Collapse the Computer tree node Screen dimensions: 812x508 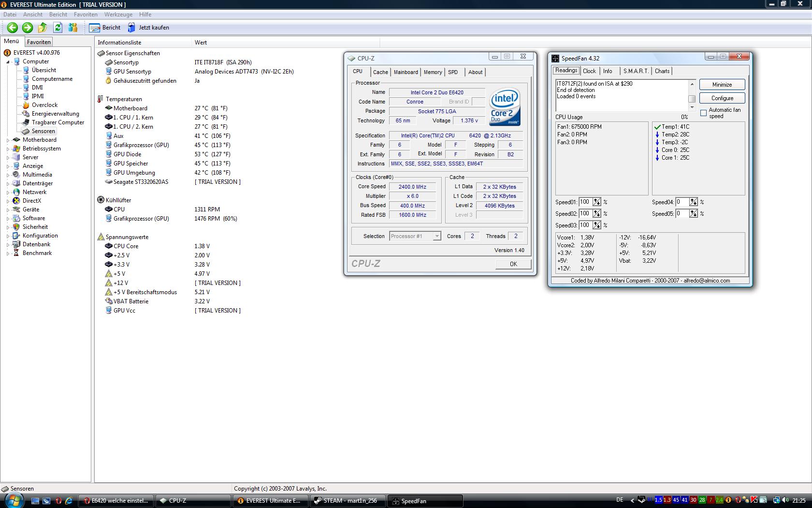8,62
